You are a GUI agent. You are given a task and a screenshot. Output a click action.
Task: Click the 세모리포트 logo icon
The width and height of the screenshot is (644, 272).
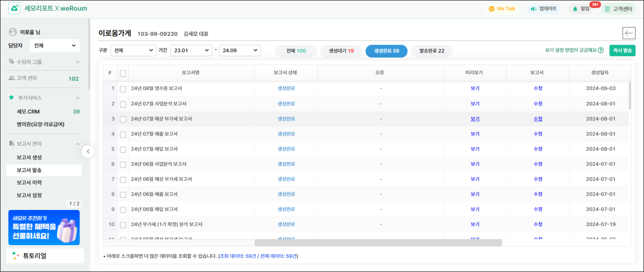click(x=14, y=8)
